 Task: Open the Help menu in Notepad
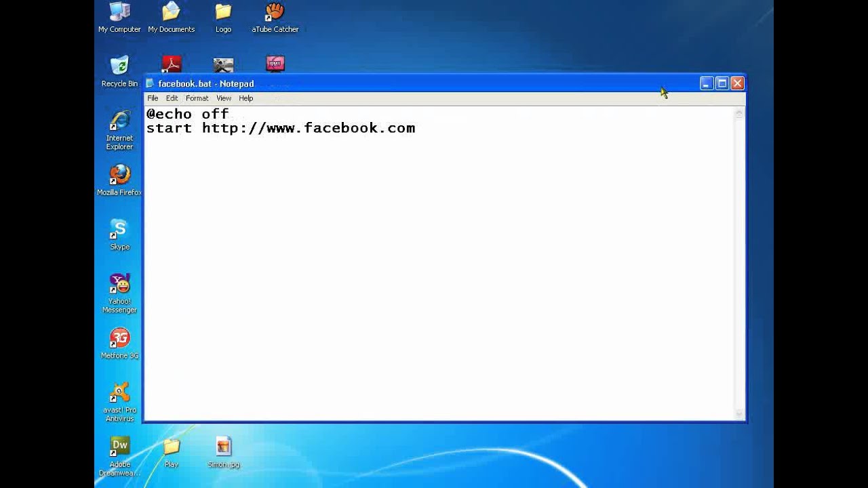[x=245, y=98]
